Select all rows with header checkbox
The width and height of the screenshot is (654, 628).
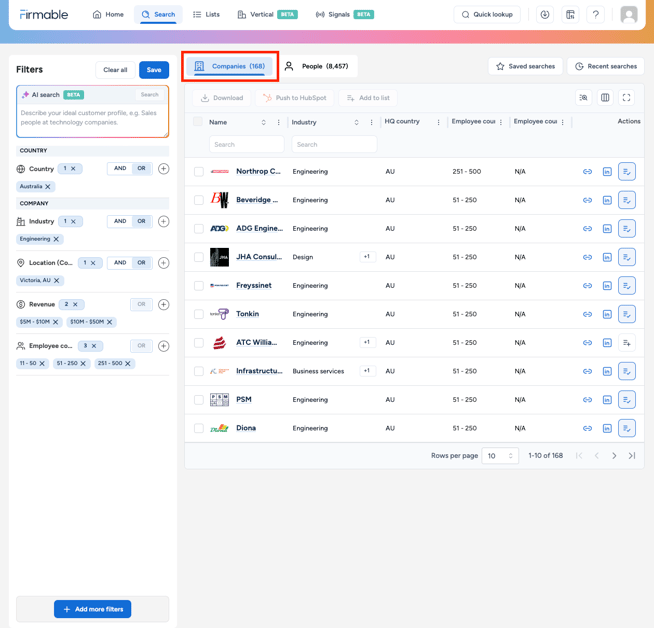[x=198, y=121]
